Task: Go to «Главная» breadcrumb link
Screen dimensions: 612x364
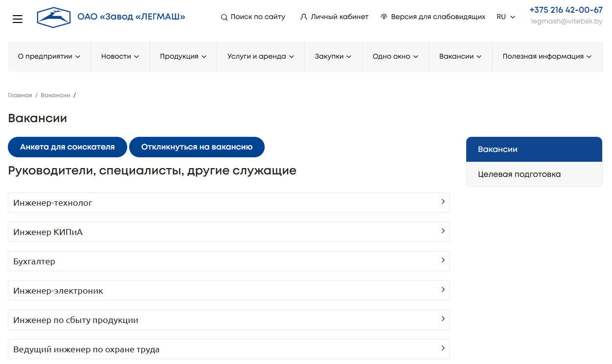Action: (20, 95)
